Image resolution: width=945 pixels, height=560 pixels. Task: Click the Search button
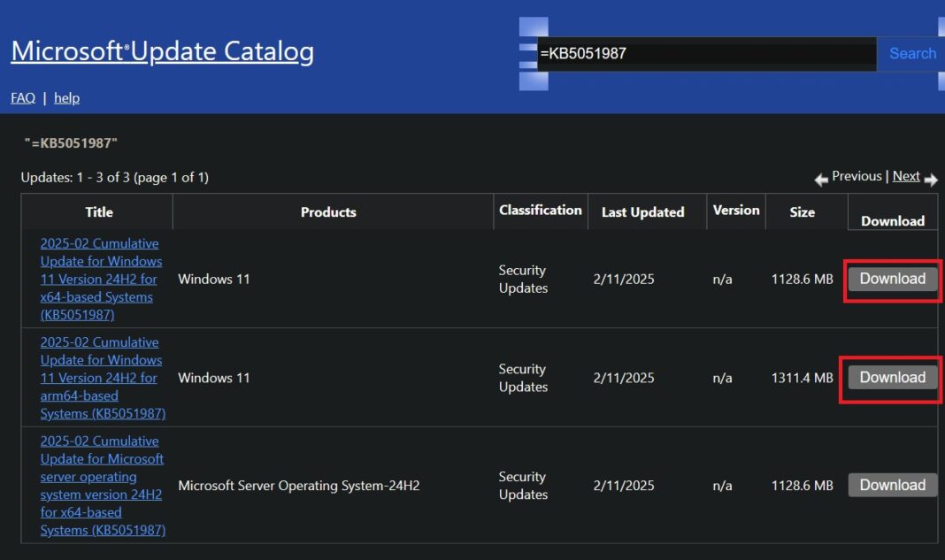pos(911,53)
